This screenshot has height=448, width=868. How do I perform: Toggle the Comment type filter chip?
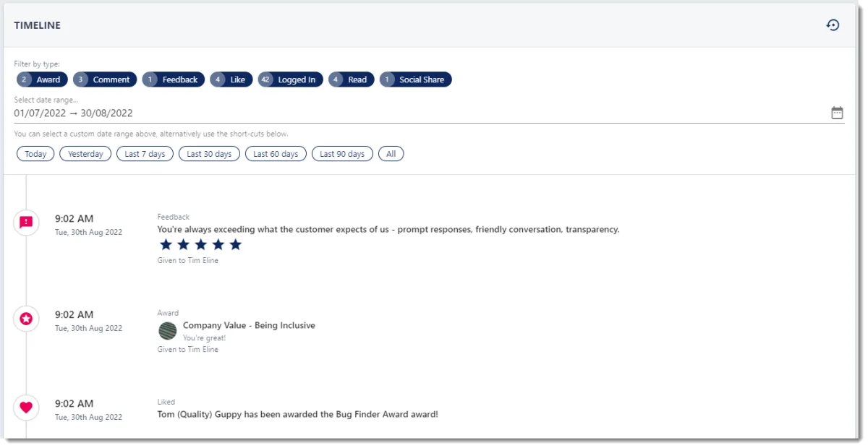click(105, 79)
